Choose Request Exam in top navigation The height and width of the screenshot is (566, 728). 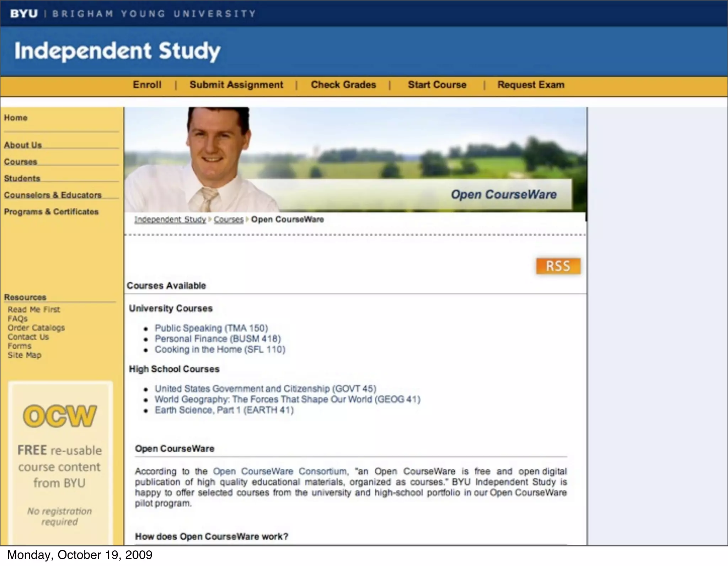coord(531,85)
